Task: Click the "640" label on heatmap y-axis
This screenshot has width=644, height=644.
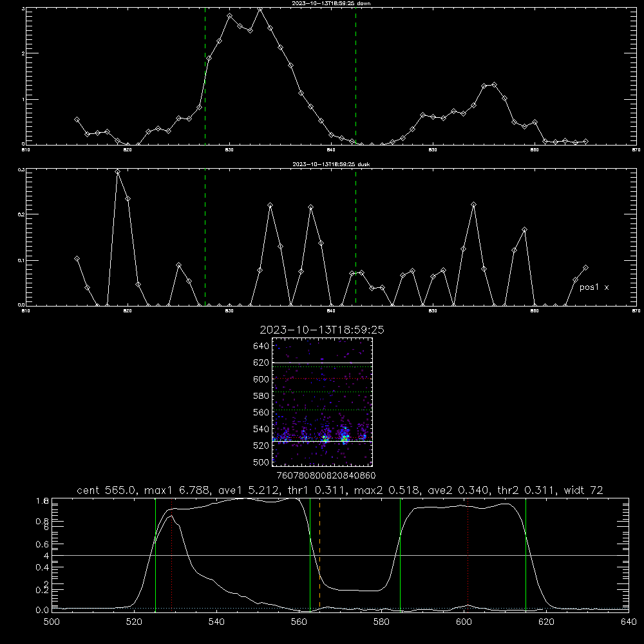Action: [261, 346]
